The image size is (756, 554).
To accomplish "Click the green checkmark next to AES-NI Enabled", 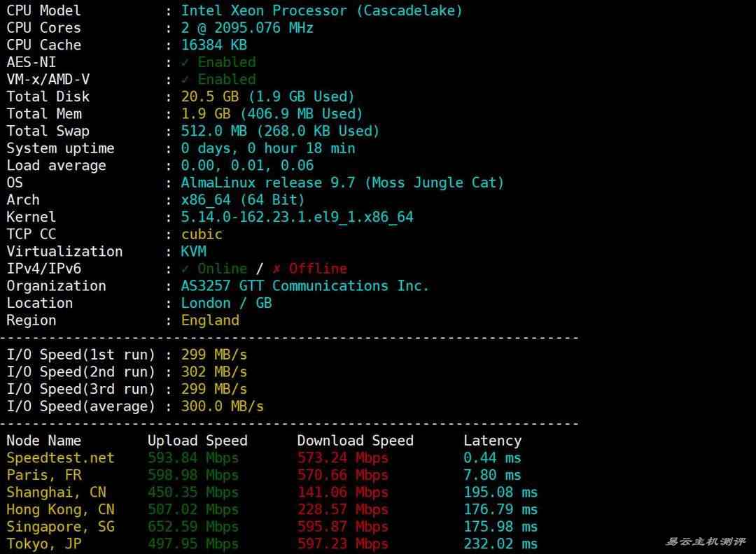I will [x=185, y=62].
